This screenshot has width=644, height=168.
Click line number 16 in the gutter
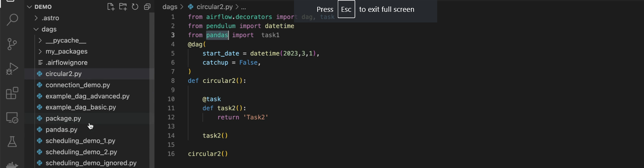[x=171, y=154]
